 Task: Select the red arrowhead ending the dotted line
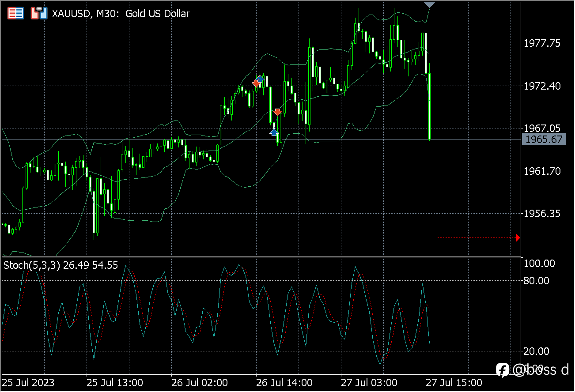pyautogui.click(x=518, y=238)
